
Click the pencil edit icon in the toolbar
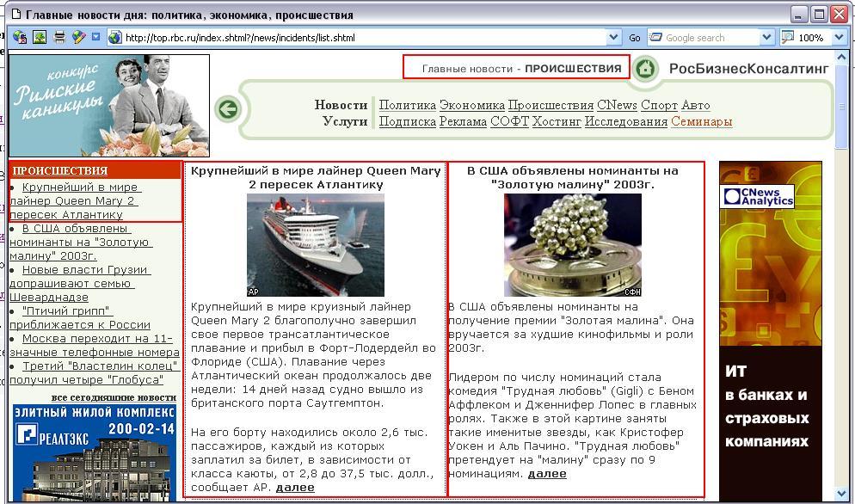78,37
